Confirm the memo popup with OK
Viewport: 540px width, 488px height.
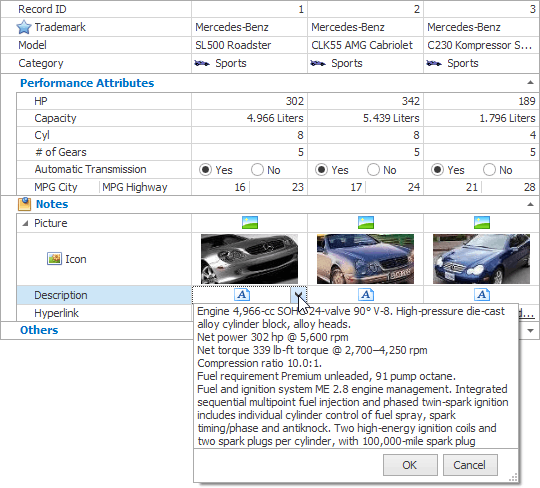(x=410, y=465)
